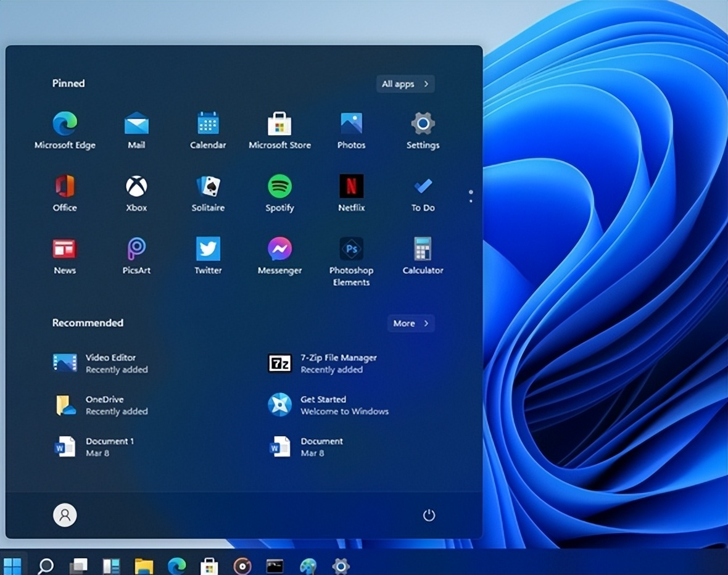Open the user account menu
728x575 pixels.
pos(65,515)
